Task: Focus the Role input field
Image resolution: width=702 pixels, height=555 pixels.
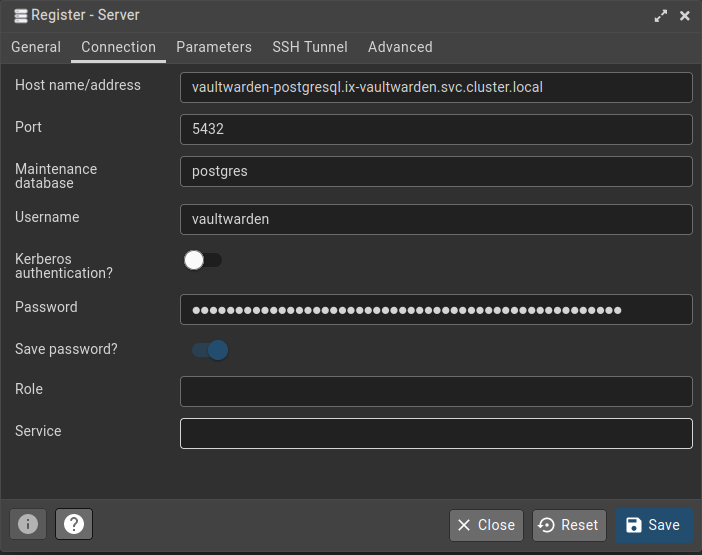Action: [x=436, y=391]
